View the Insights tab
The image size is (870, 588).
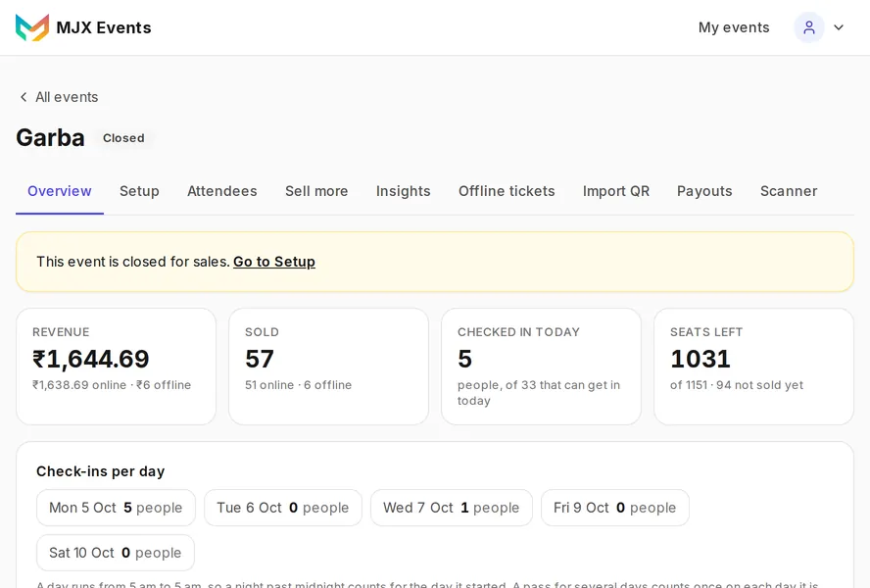pyautogui.click(x=404, y=191)
